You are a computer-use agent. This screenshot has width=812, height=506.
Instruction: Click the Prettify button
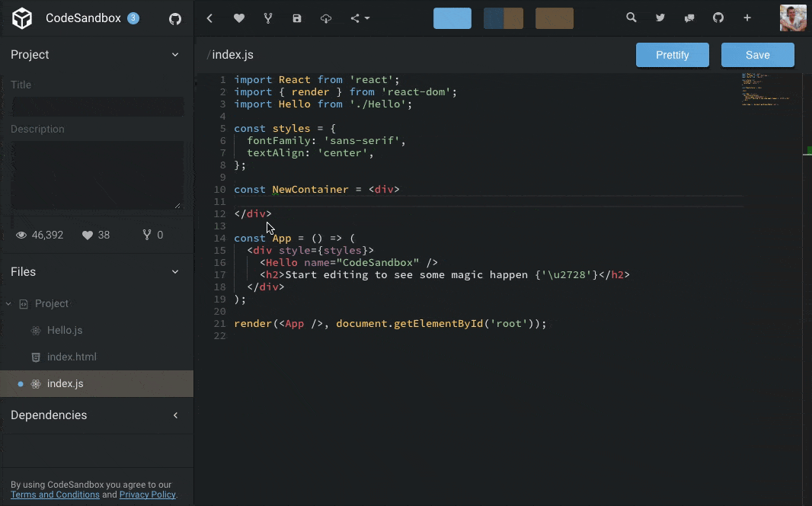pyautogui.click(x=672, y=54)
